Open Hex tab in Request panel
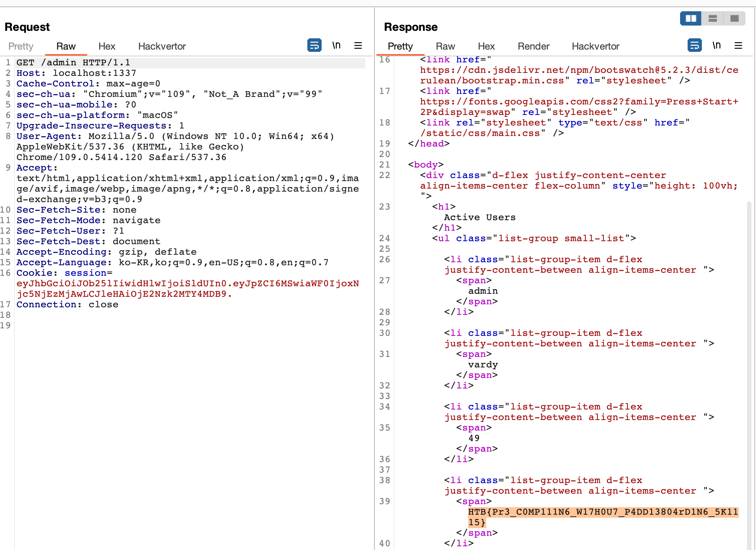The image size is (756, 550). click(107, 46)
